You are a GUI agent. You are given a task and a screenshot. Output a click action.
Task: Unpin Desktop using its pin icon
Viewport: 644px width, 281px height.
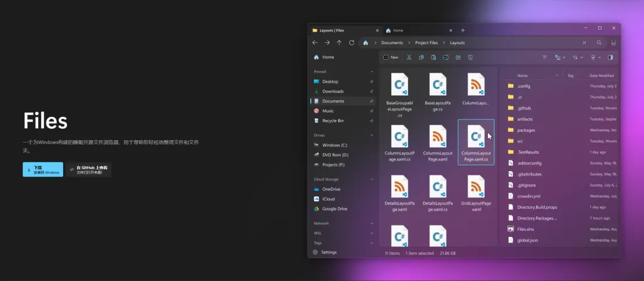(x=371, y=82)
